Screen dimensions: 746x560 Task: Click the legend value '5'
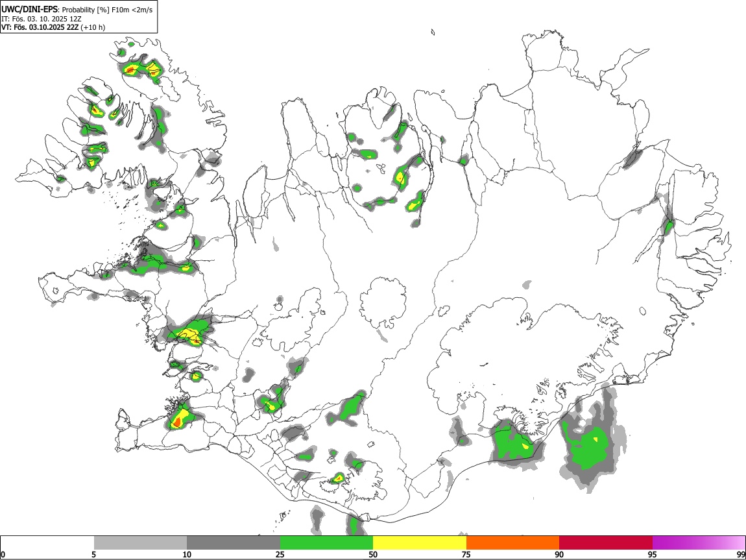click(x=93, y=554)
